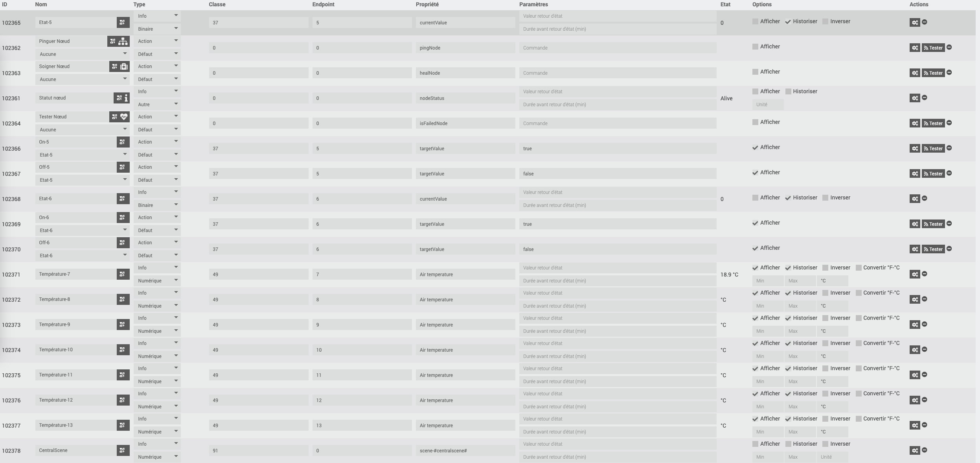Open gears configuration for Température-7 row
Screen dimensions: 980x463
coord(915,275)
